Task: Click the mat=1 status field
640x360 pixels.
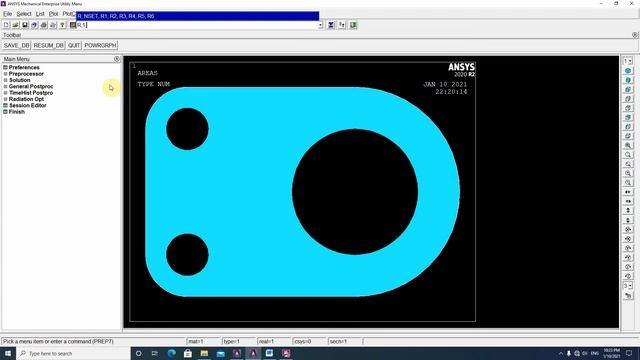Action: coord(203,341)
